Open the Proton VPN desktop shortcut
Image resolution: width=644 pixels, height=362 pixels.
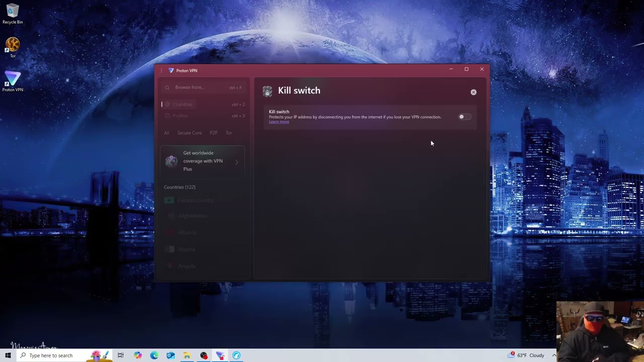pos(13,81)
